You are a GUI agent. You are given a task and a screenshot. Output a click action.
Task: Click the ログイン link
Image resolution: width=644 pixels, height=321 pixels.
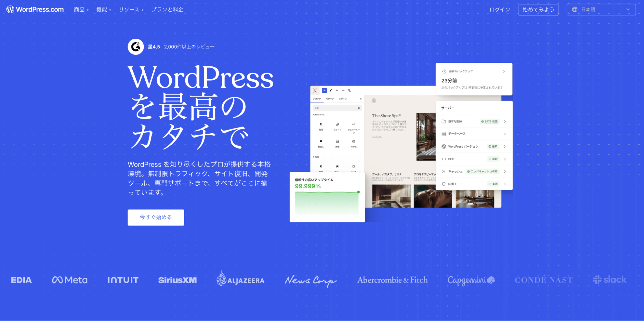coord(499,9)
